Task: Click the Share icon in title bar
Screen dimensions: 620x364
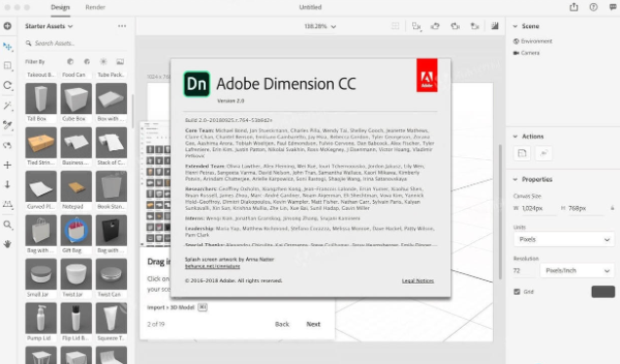Action: [574, 7]
